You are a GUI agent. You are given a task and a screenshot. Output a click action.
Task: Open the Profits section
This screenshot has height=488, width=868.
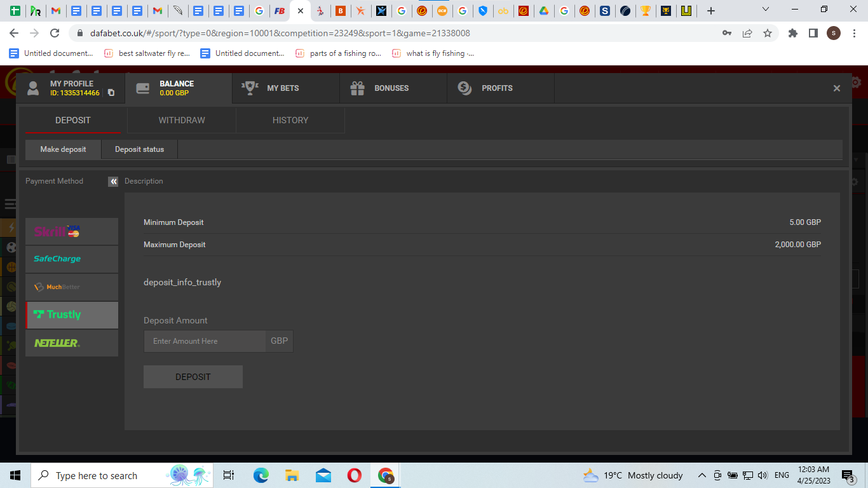(x=501, y=88)
